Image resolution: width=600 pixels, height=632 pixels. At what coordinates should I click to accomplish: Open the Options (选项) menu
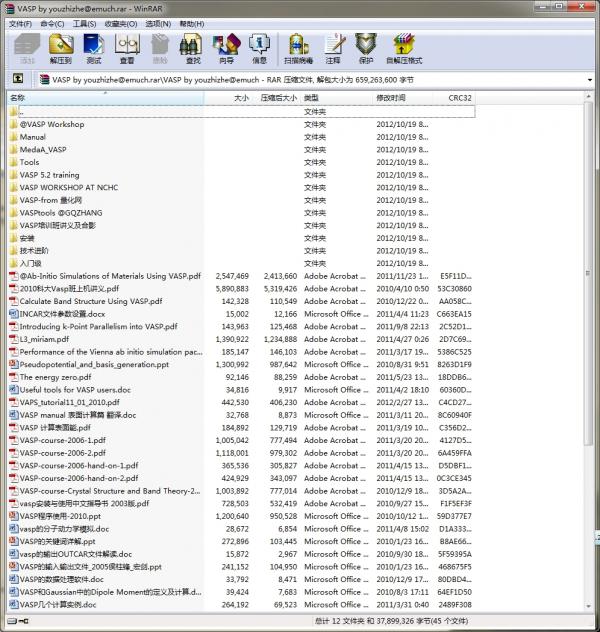point(158,24)
